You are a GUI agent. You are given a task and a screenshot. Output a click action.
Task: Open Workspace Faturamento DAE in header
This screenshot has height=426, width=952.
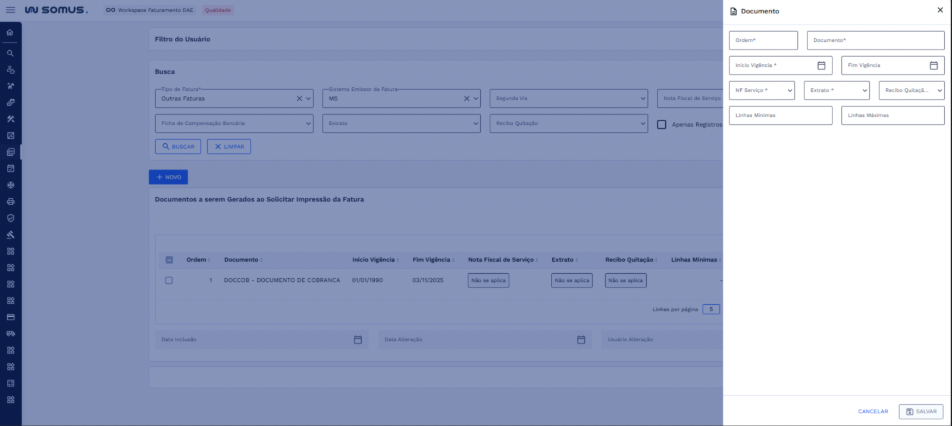(x=150, y=10)
